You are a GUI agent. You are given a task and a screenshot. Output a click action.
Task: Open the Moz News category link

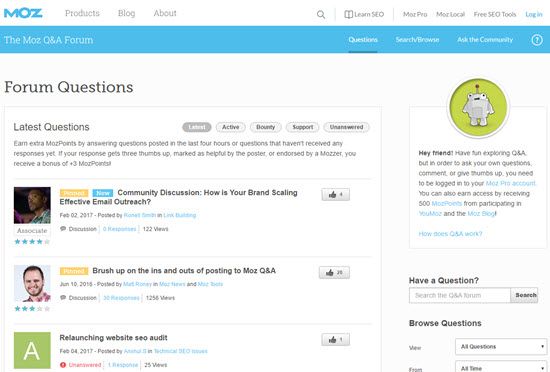tap(172, 284)
